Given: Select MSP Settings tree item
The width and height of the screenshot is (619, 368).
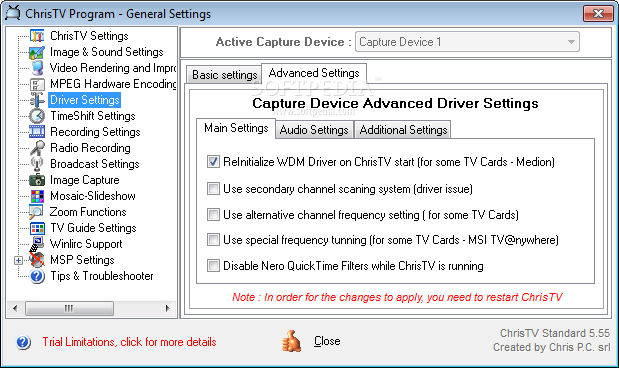Looking at the screenshot, I should click(82, 260).
